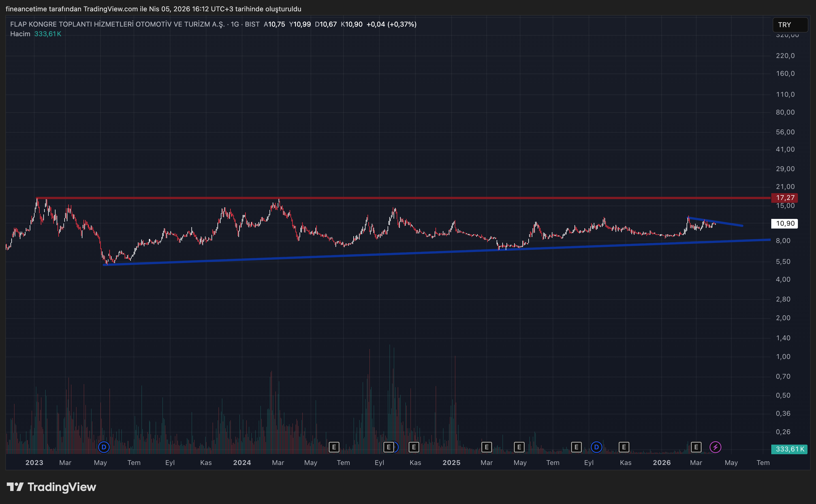
Task: Click the Hacim volume indicator label
Action: pyautogui.click(x=20, y=34)
